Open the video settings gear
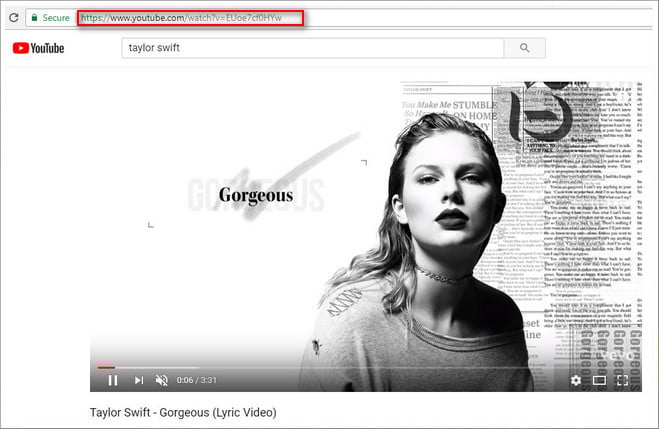 (576, 380)
